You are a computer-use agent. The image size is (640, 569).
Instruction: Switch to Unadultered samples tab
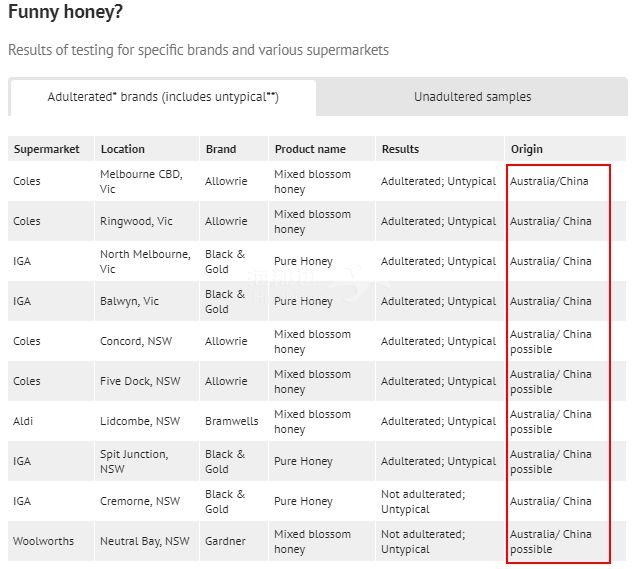click(x=472, y=97)
